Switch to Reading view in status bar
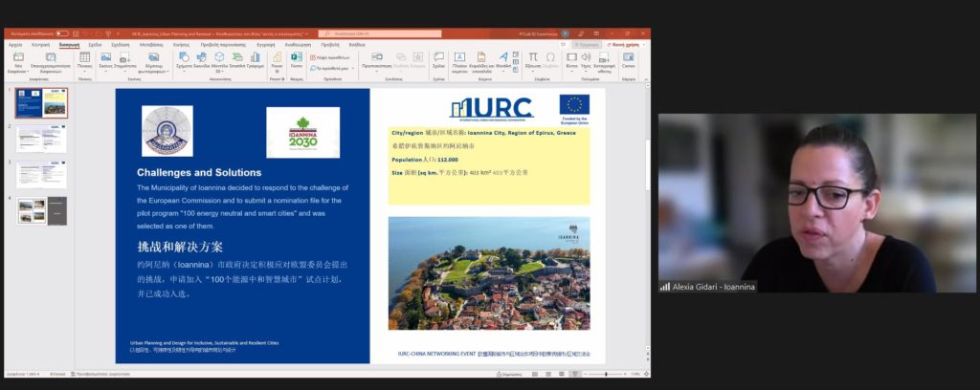Viewport: 980px width, 390px height. pos(562,374)
